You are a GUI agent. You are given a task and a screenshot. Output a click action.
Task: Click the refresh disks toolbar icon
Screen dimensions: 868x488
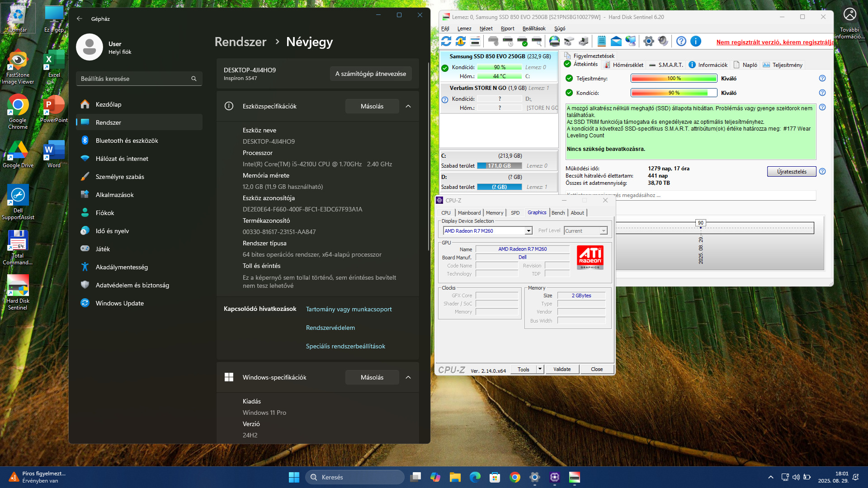446,42
